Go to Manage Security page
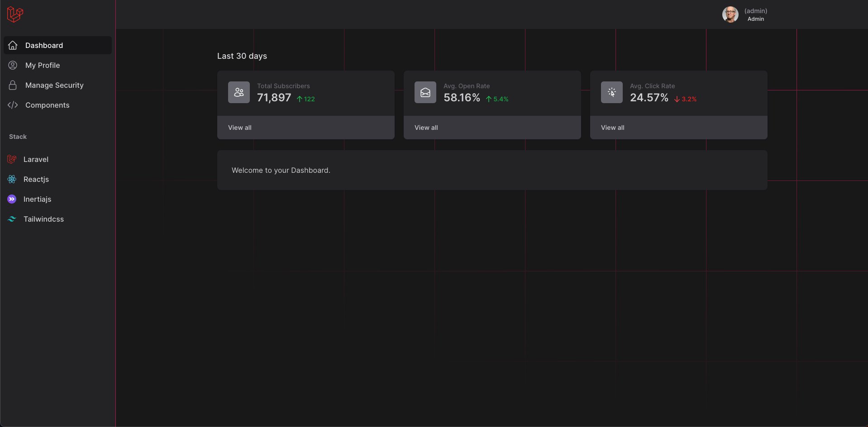 [54, 85]
